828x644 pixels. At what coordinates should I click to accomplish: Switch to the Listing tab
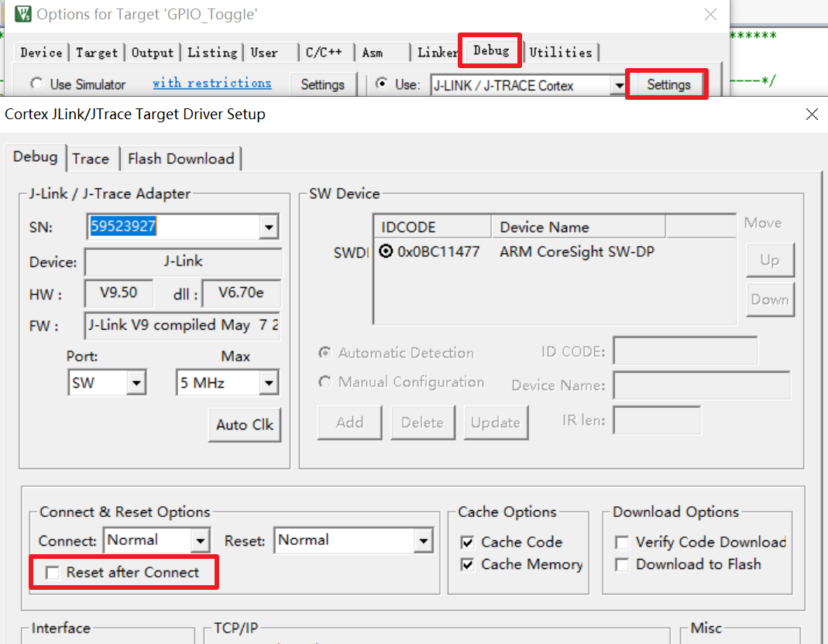212,53
